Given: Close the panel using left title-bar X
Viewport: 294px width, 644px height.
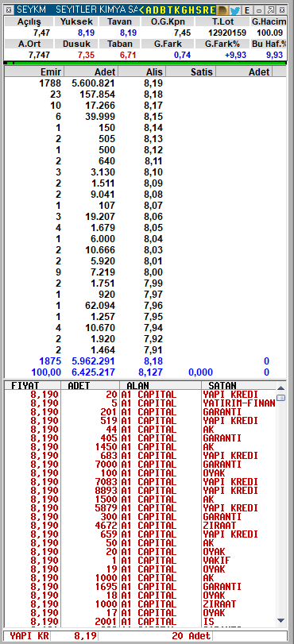Looking at the screenshot, I should click(x=10, y=10).
